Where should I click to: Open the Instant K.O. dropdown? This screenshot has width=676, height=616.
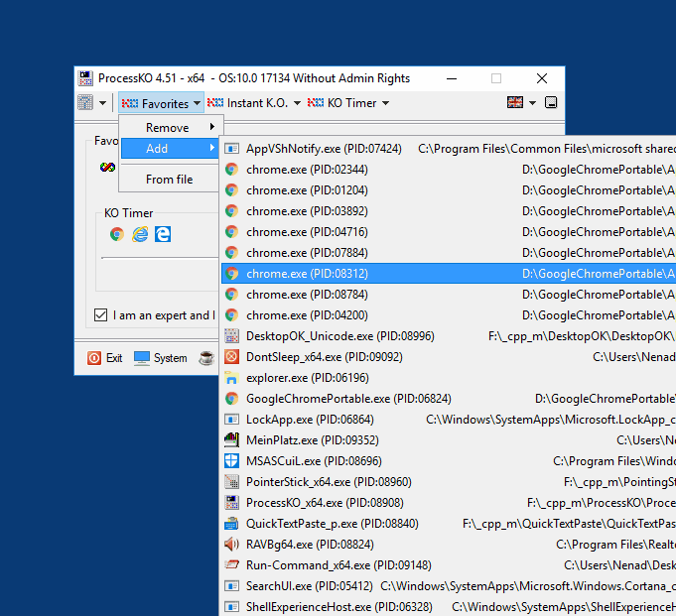pyautogui.click(x=253, y=103)
